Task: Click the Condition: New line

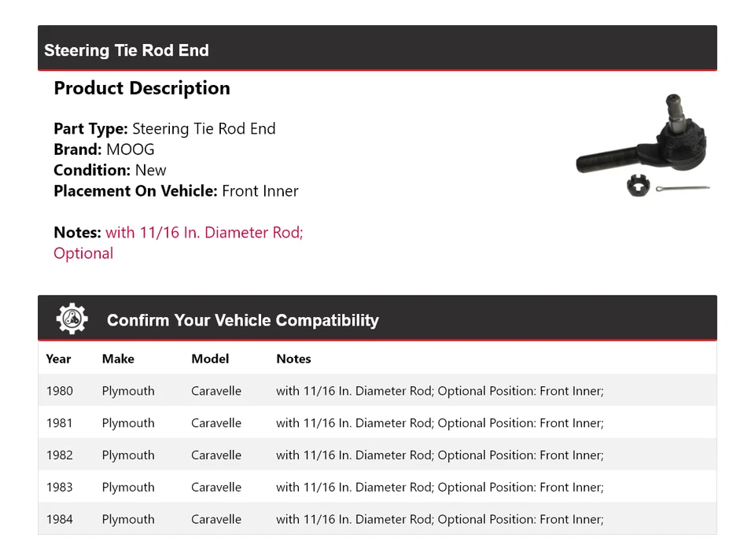Action: [x=110, y=170]
